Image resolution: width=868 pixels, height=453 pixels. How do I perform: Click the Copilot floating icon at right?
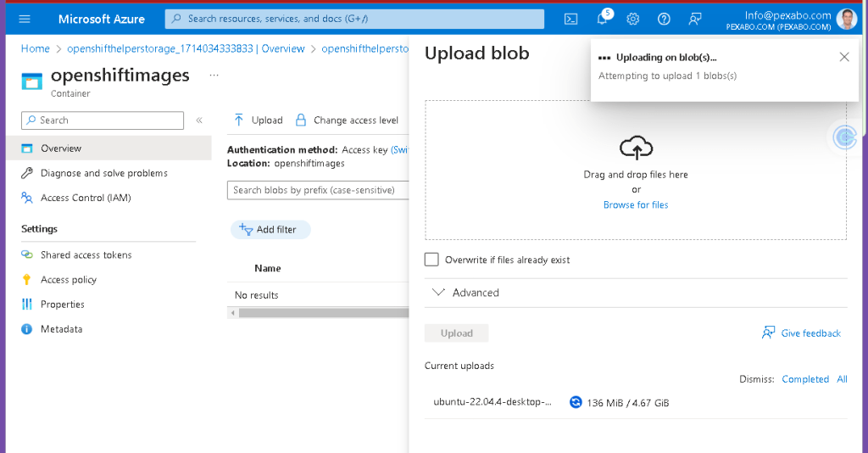tap(845, 137)
